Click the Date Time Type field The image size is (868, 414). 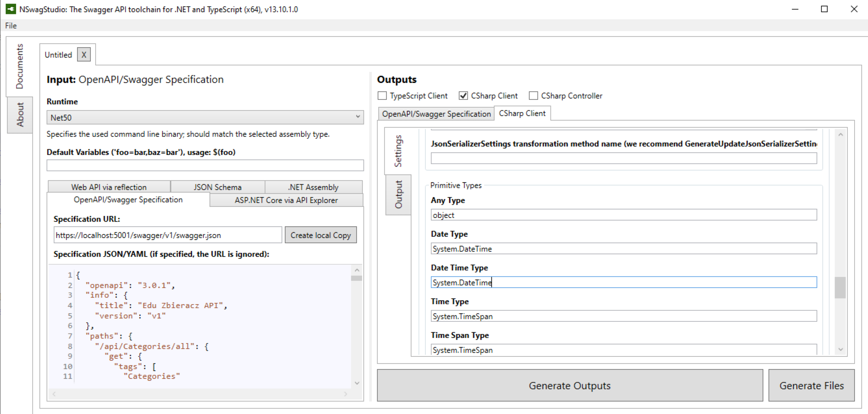pyautogui.click(x=624, y=282)
